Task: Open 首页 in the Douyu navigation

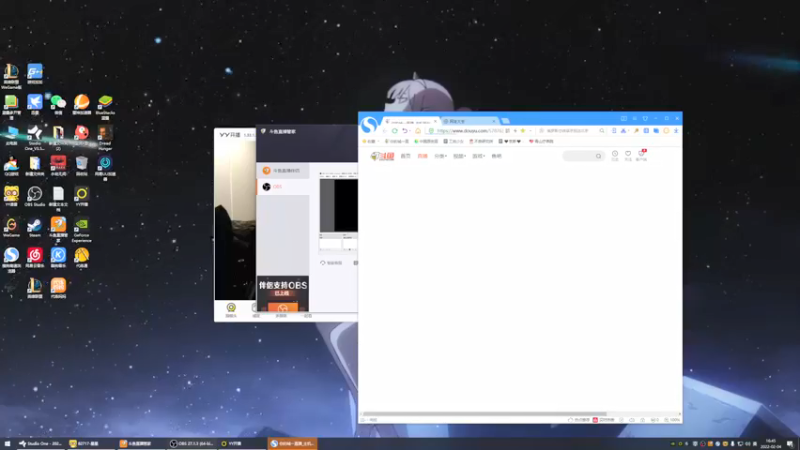Action: pyautogui.click(x=405, y=156)
